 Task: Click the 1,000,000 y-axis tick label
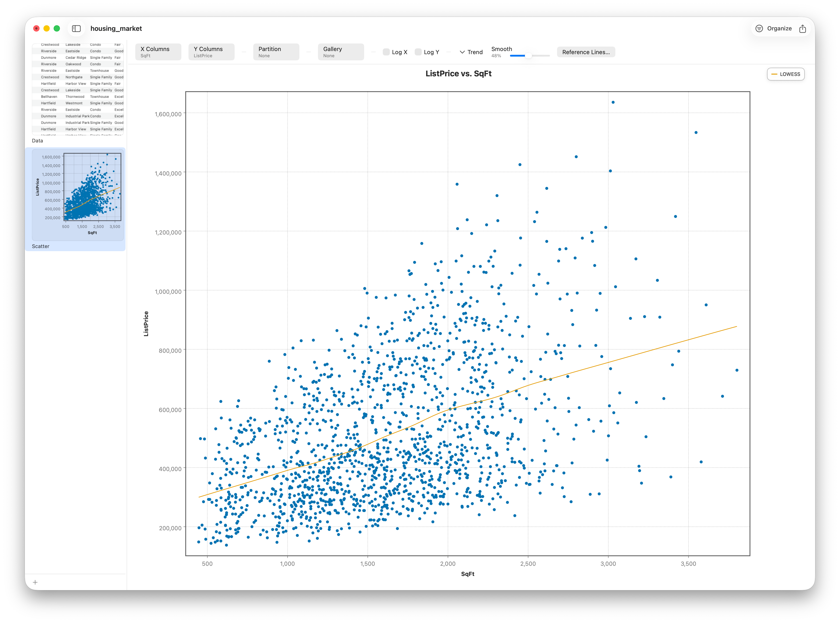168,292
